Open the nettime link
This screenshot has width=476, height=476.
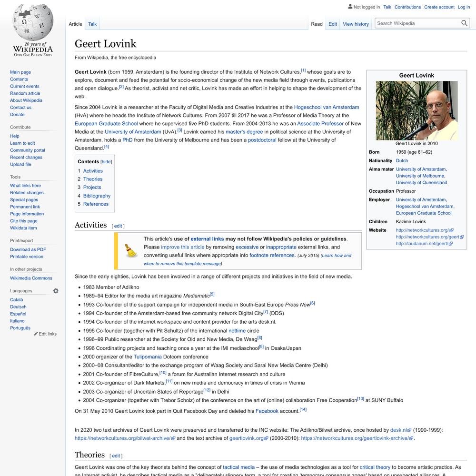tap(237, 331)
